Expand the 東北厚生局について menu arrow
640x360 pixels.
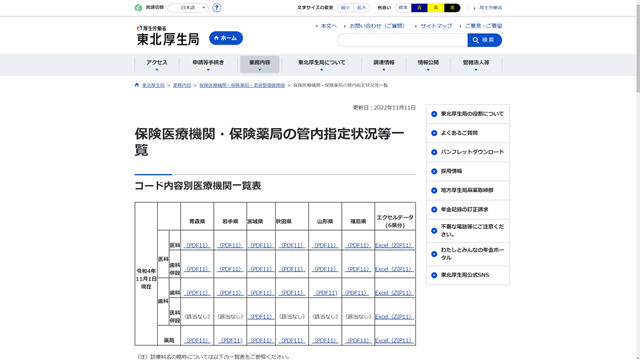(x=322, y=70)
